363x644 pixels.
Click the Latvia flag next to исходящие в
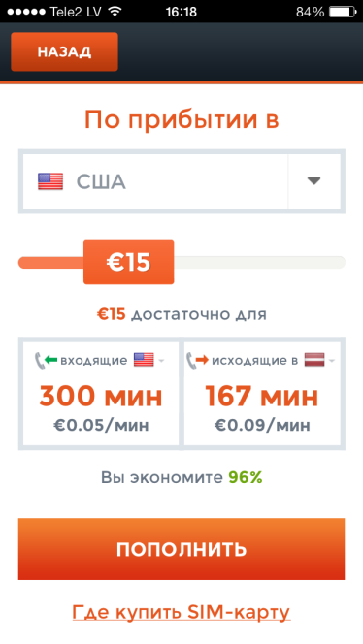coord(314,360)
